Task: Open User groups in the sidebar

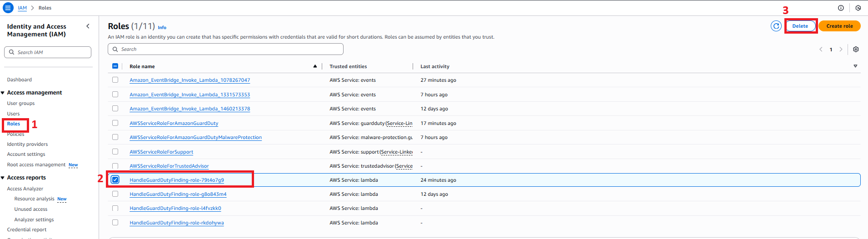Action: pyautogui.click(x=21, y=103)
